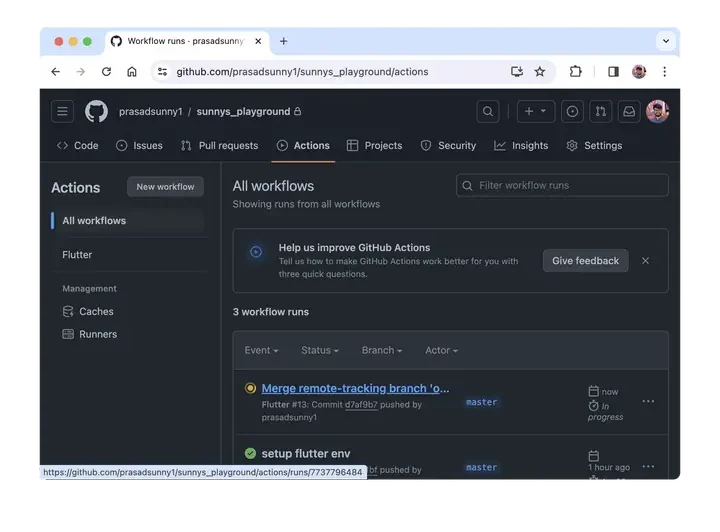The width and height of the screenshot is (720, 532).
Task: Open the repository Settings tab
Action: pyautogui.click(x=594, y=146)
